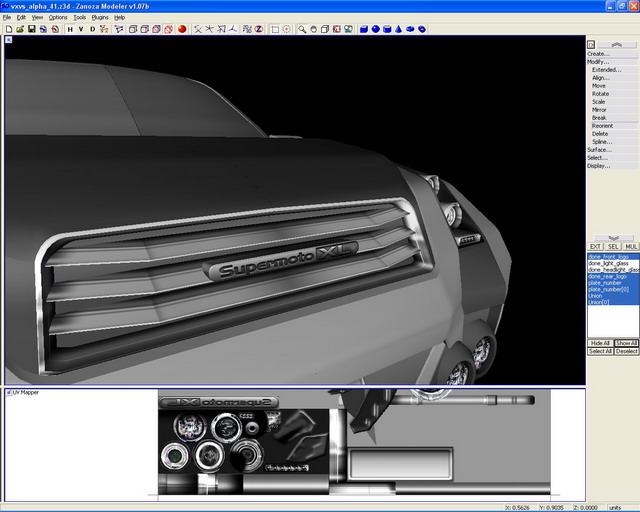Click the New file icon
The height and width of the screenshot is (512, 640).
click(x=8, y=29)
